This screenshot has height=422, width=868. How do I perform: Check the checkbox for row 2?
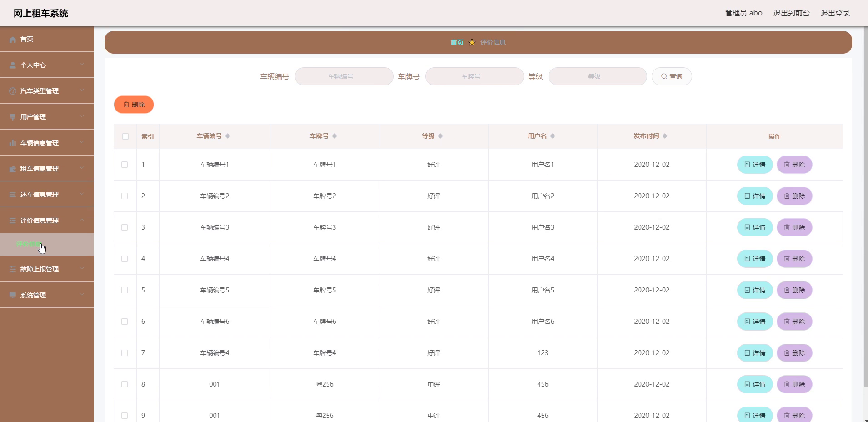(x=125, y=196)
